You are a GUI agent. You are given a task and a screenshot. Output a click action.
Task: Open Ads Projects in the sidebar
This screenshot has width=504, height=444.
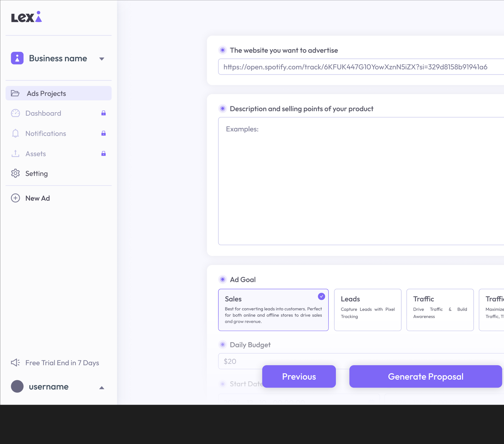59,93
